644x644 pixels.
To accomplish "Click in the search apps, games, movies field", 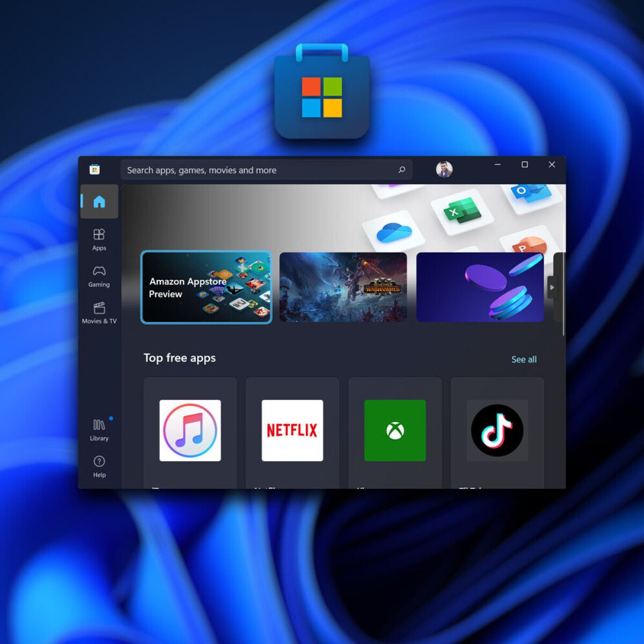I will pyautogui.click(x=266, y=170).
